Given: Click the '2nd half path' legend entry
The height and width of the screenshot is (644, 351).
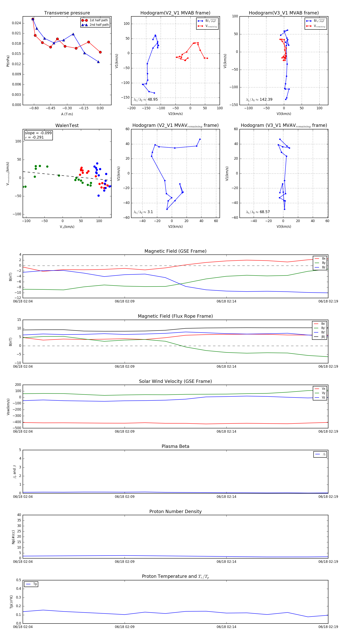Looking at the screenshot, I should point(95,25).
